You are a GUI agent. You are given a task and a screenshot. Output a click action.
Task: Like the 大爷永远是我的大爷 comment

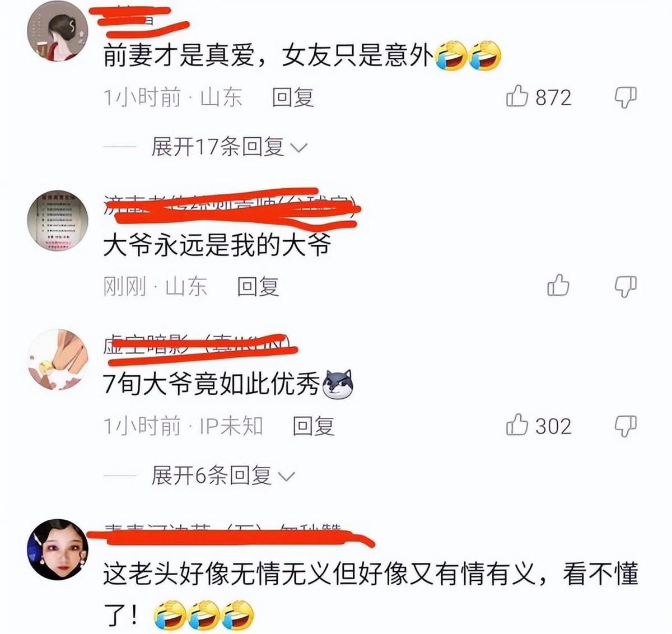point(558,286)
